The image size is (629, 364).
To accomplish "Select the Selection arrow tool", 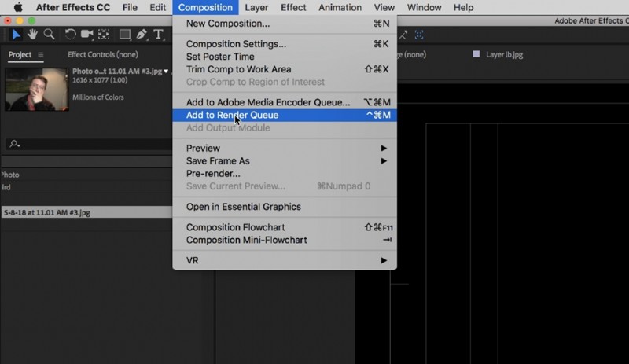I will 16,35.
